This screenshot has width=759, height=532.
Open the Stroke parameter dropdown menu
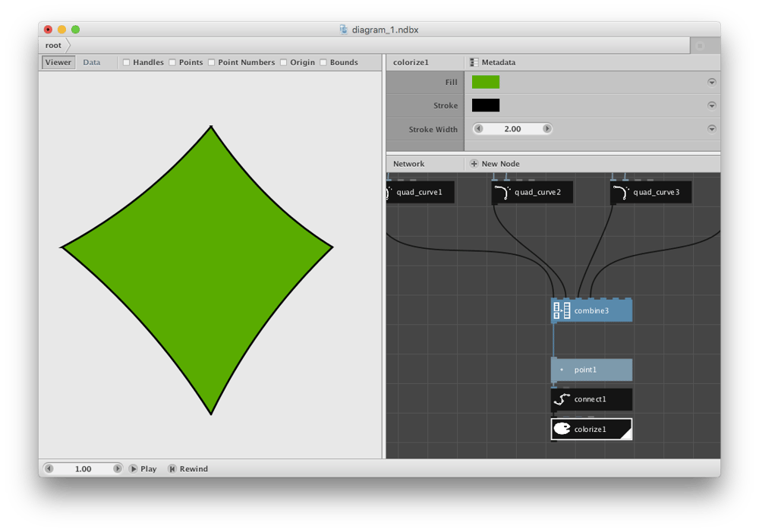click(x=712, y=105)
